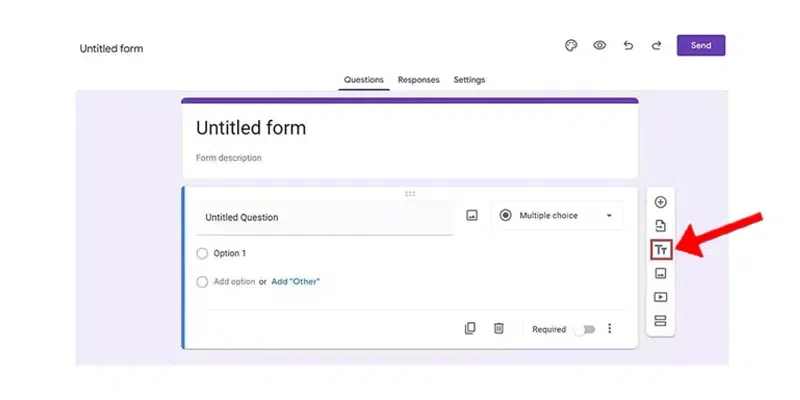Toggle the Required switch

point(583,329)
